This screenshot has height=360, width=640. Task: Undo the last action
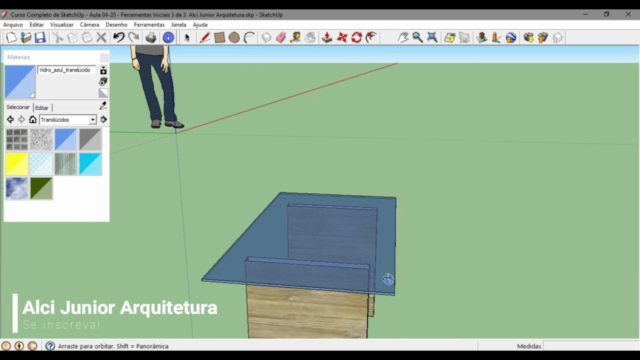[119, 38]
